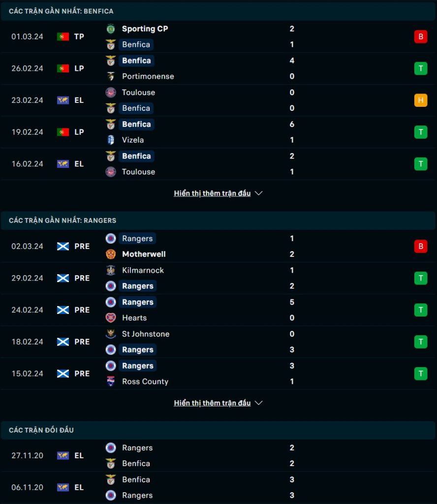Click the Hearts team badge

click(111, 318)
